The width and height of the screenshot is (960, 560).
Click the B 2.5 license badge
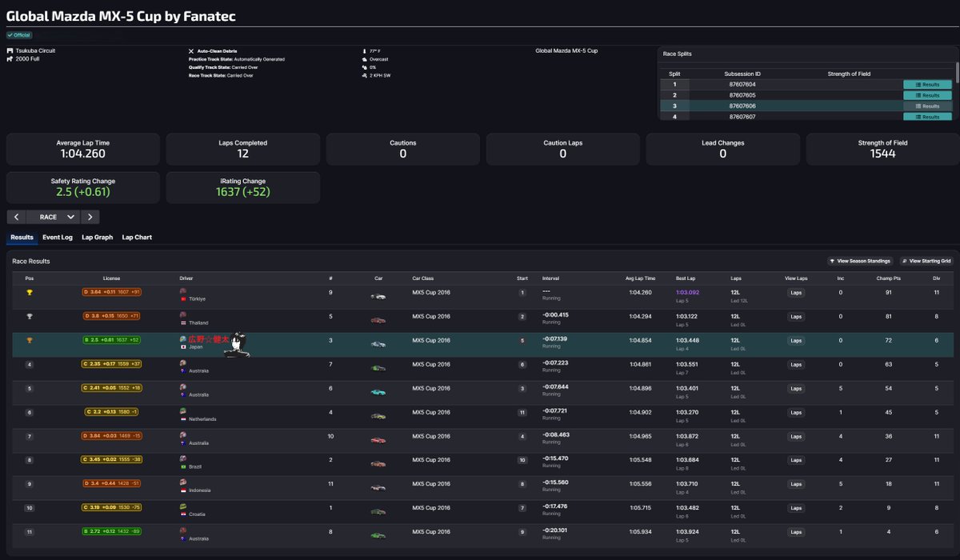coord(112,341)
